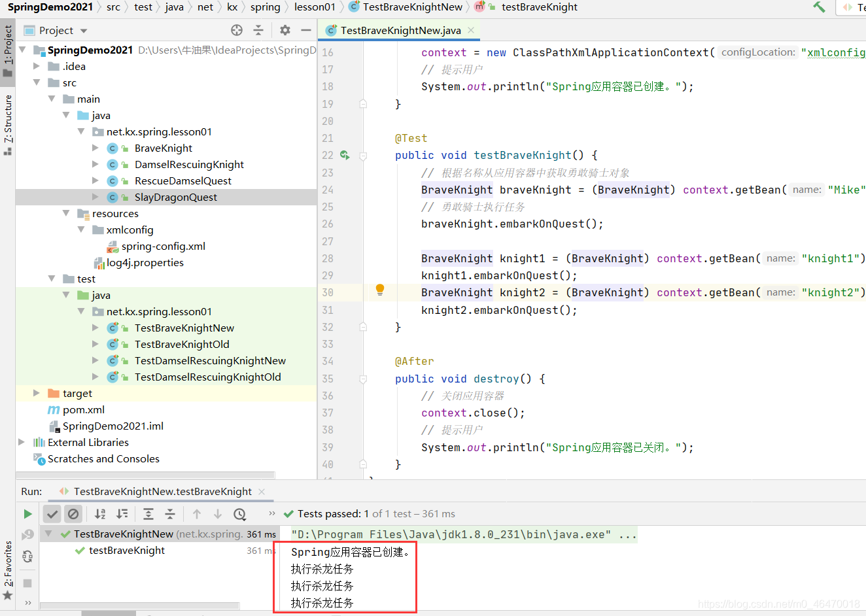Select spring-config.xml file
Image resolution: width=866 pixels, height=616 pixels.
click(163, 246)
